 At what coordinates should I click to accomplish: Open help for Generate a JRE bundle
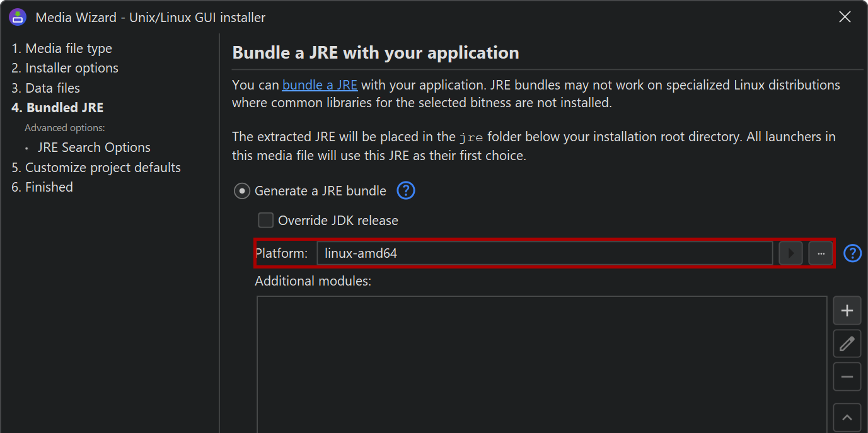(406, 190)
